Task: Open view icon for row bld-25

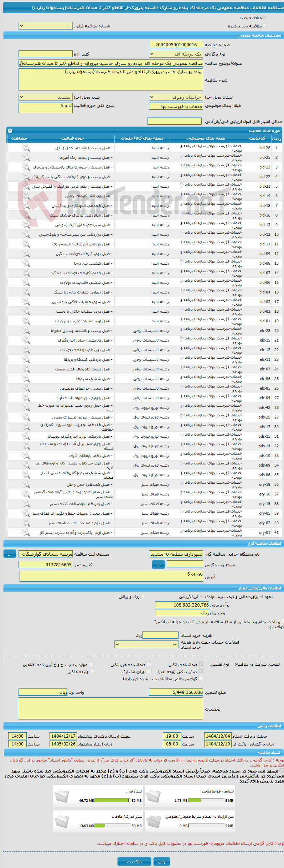Action: click(x=26, y=157)
